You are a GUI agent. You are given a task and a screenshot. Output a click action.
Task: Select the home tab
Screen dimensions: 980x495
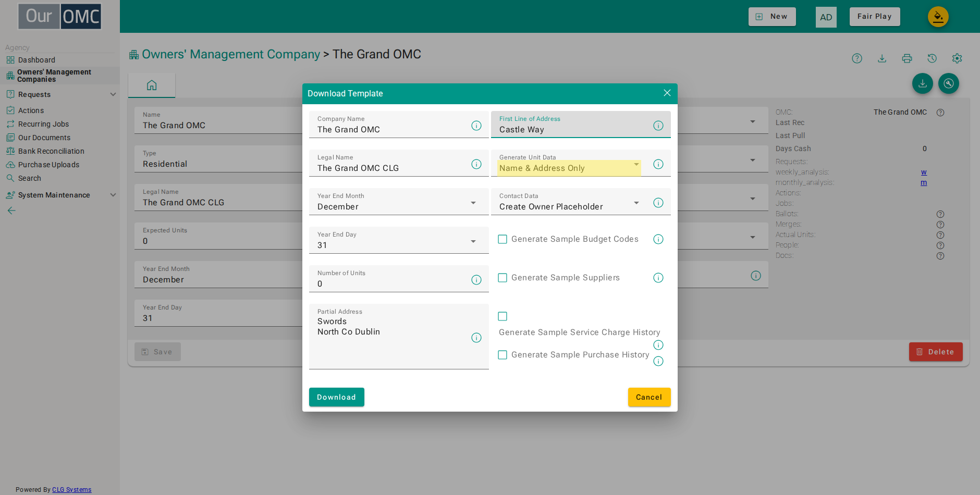[152, 85]
